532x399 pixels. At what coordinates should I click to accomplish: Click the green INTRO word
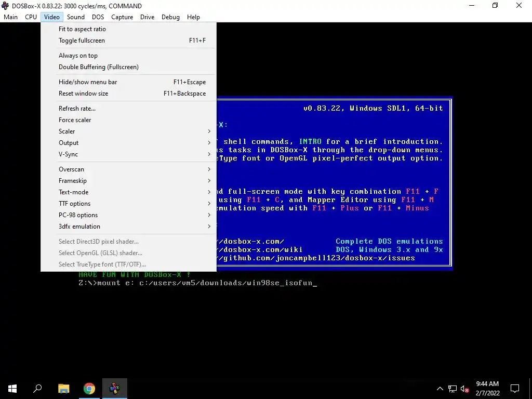click(310, 141)
